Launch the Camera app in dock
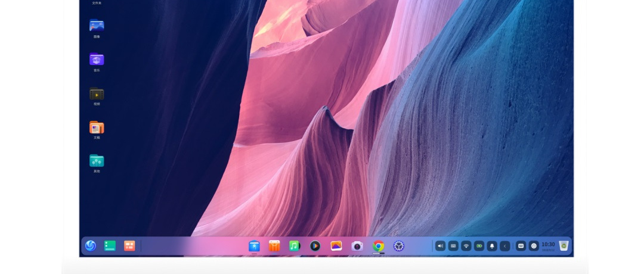 357,245
